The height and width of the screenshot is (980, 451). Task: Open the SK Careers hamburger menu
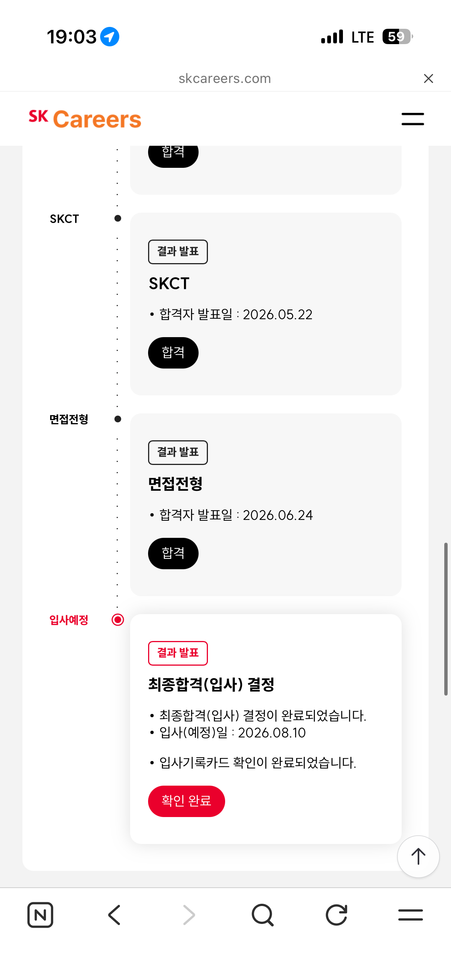tap(412, 119)
